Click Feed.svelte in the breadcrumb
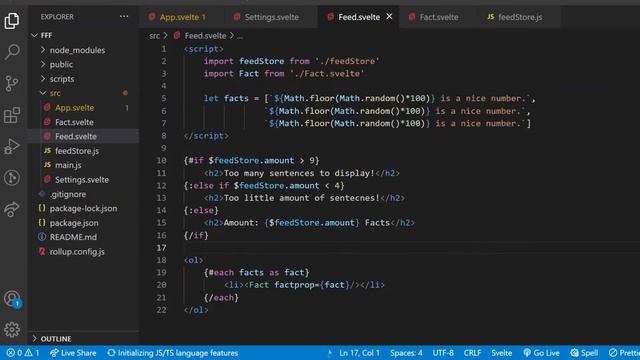The width and height of the screenshot is (640, 360). pos(205,36)
